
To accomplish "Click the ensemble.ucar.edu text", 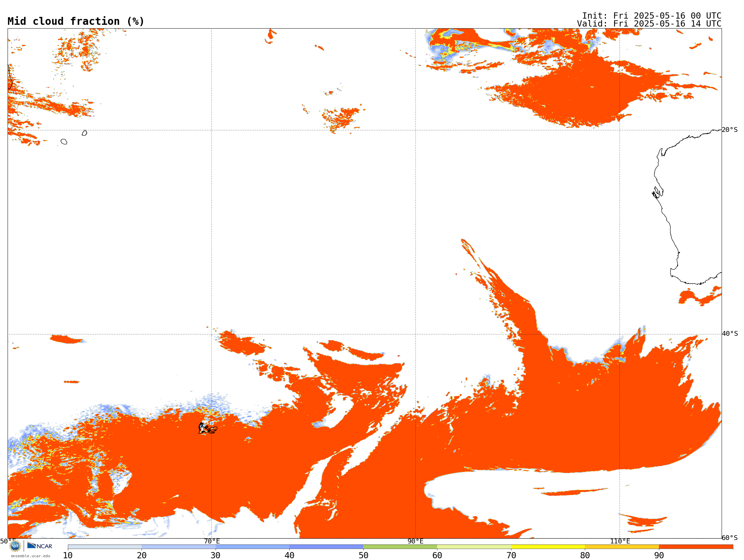I will 31,556.
